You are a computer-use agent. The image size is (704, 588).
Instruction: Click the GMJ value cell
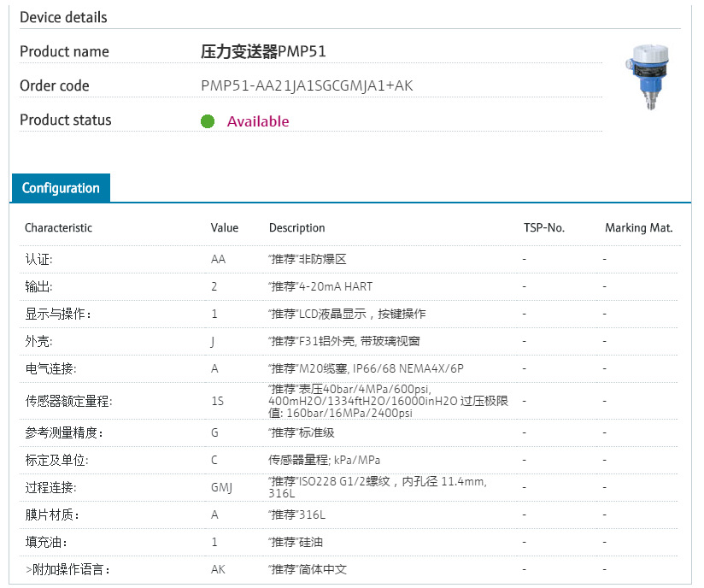tap(222, 487)
